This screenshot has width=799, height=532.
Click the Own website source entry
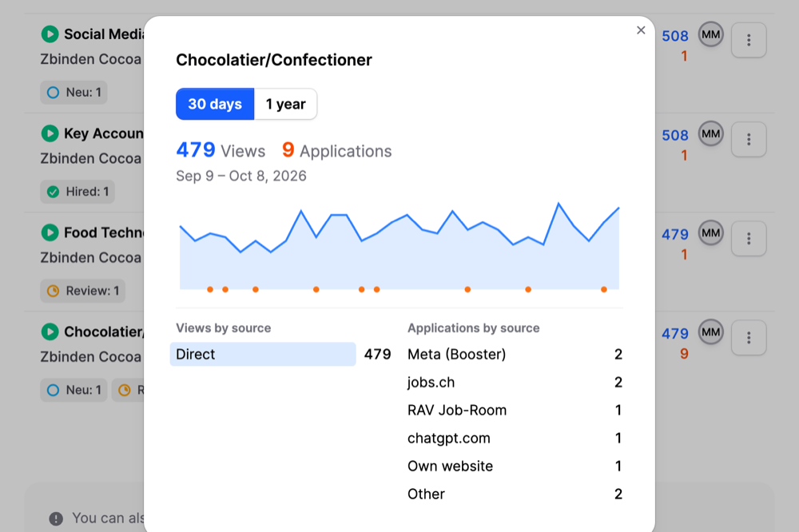[515, 466]
